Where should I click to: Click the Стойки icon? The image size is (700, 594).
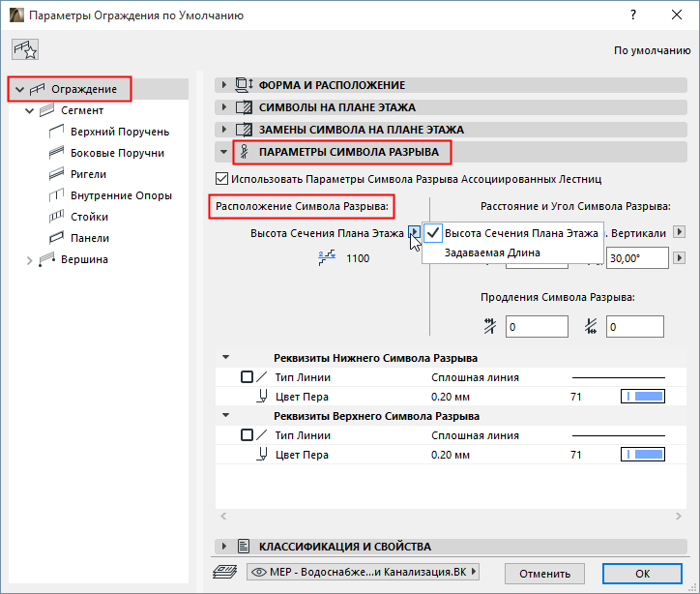(x=56, y=217)
